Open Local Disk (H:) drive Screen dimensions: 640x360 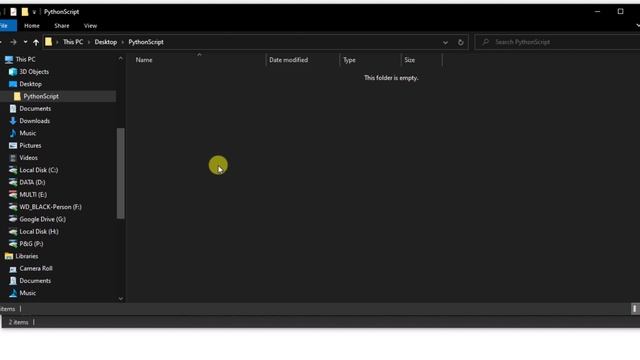click(x=39, y=231)
